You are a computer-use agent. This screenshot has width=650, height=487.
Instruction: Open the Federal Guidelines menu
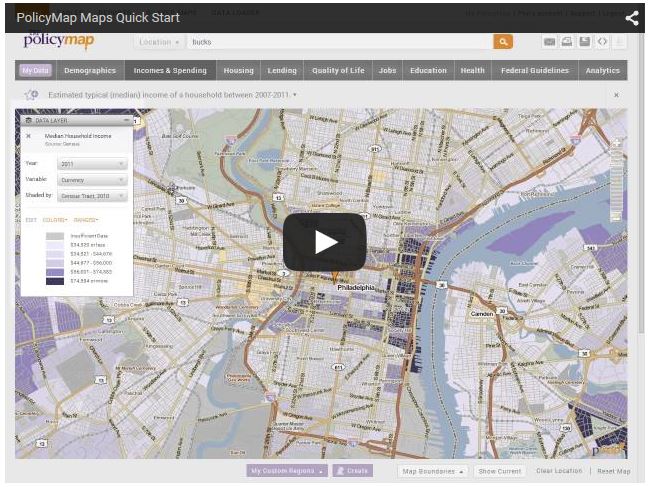click(535, 70)
